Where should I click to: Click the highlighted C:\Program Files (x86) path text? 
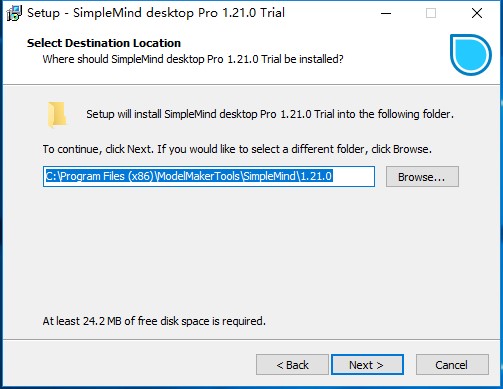tap(189, 176)
